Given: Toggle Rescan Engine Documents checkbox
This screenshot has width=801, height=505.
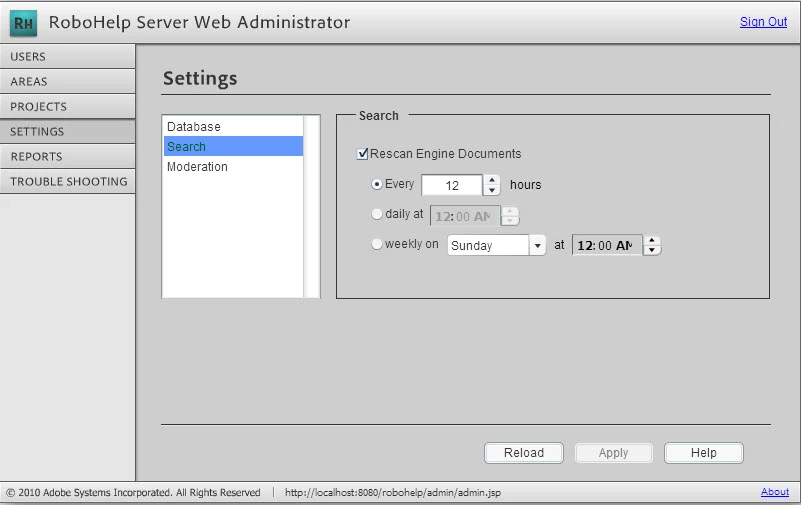Looking at the screenshot, I should coord(362,154).
